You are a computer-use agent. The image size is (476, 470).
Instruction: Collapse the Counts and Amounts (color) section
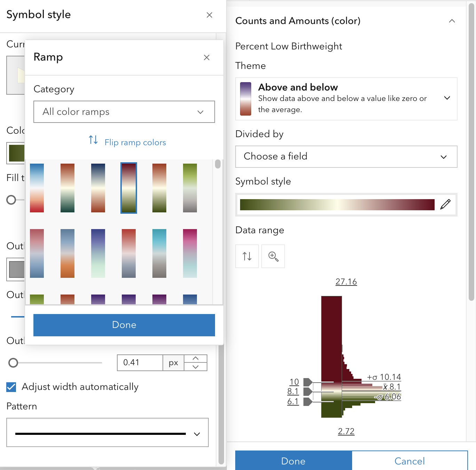pos(452,21)
